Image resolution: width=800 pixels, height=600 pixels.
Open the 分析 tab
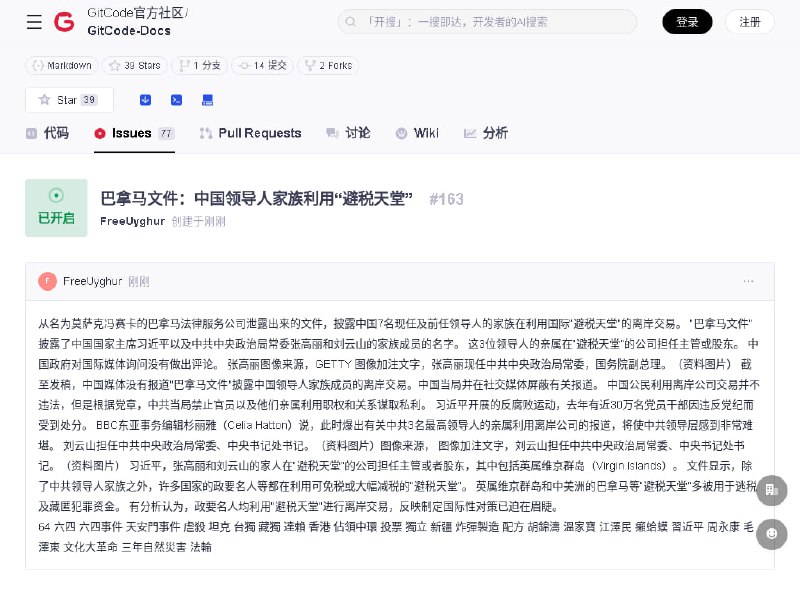click(486, 133)
